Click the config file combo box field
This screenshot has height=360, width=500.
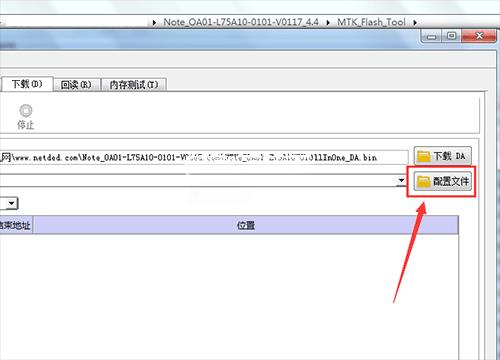[203, 180]
